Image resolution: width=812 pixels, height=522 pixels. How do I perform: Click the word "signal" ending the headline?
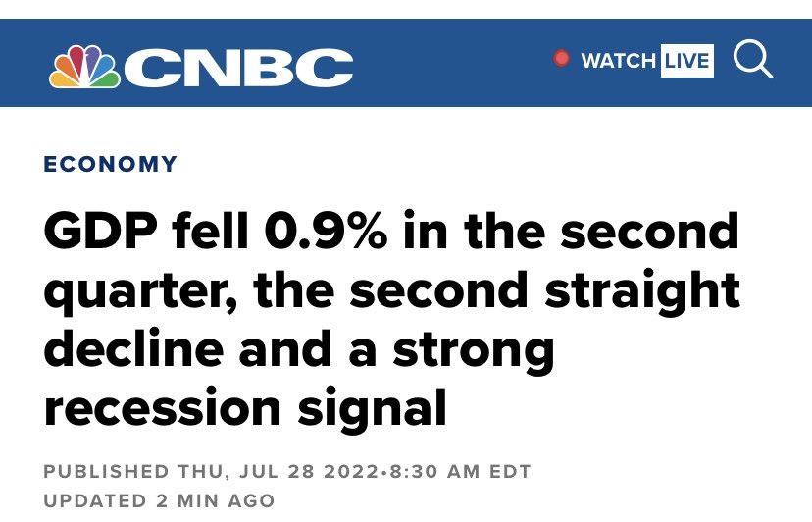point(372,411)
